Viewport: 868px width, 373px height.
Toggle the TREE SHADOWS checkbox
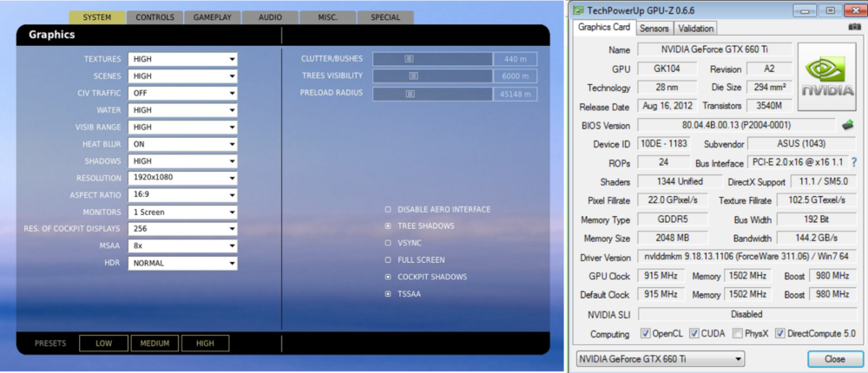(x=388, y=226)
